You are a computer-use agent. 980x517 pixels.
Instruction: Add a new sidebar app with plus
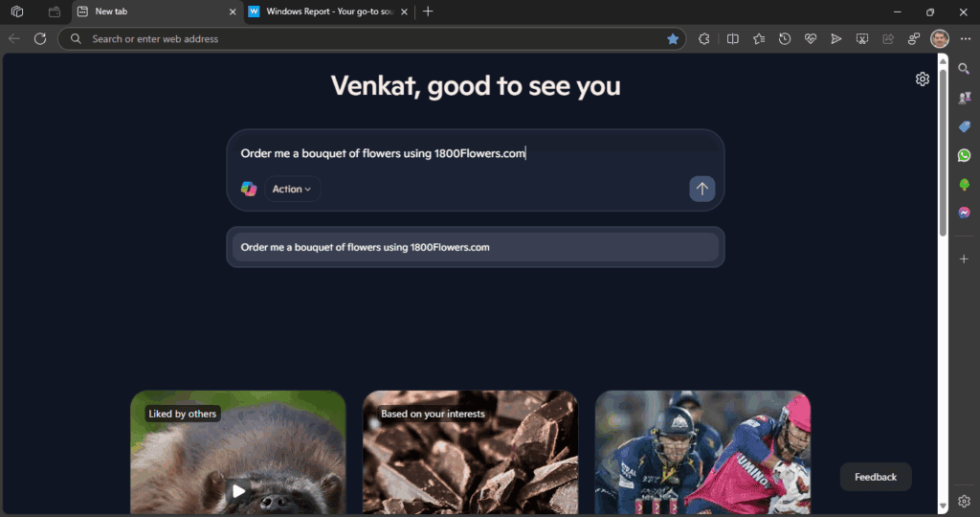[964, 258]
